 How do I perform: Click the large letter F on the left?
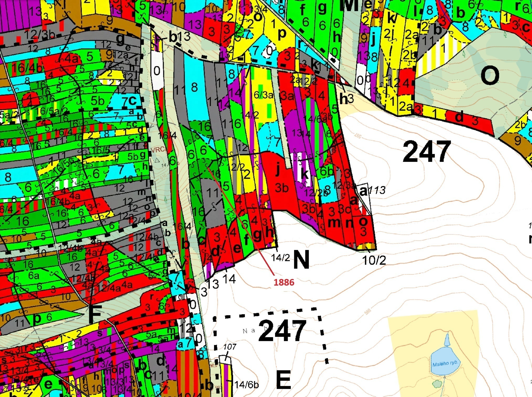(x=94, y=314)
